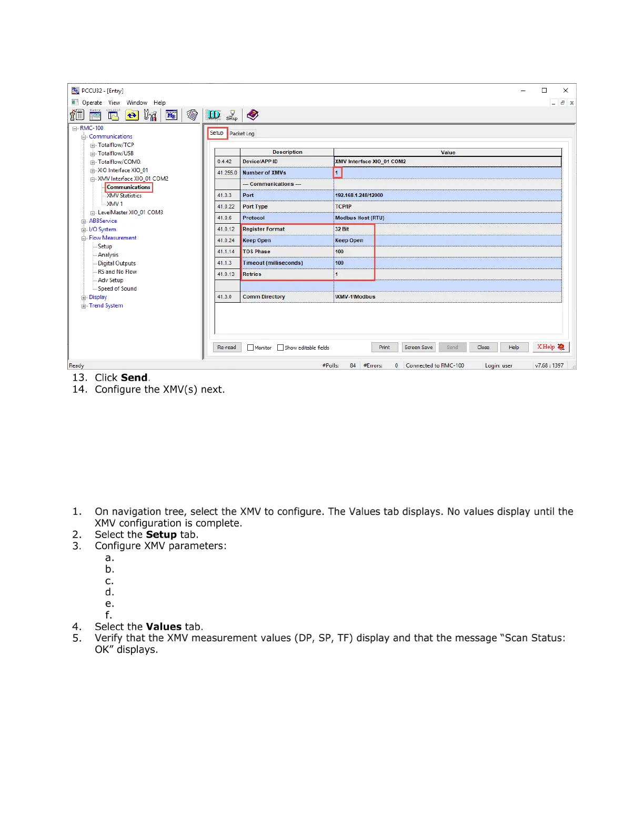
Task: Click the Close button in bottom bar
Action: (484, 347)
